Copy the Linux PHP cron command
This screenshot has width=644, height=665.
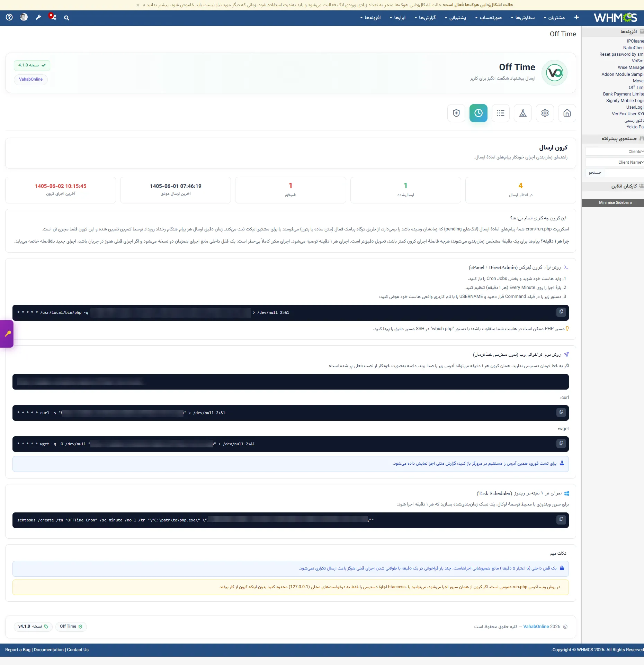tap(561, 312)
